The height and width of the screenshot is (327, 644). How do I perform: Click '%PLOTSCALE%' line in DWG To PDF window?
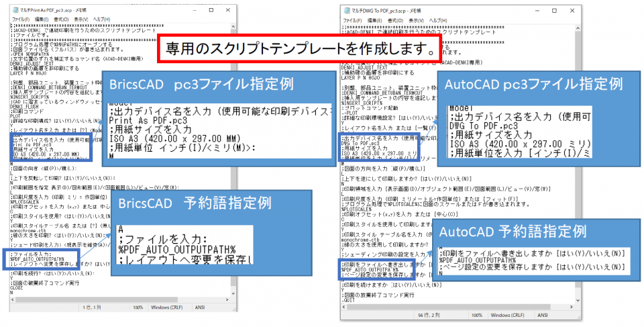pos(356,209)
